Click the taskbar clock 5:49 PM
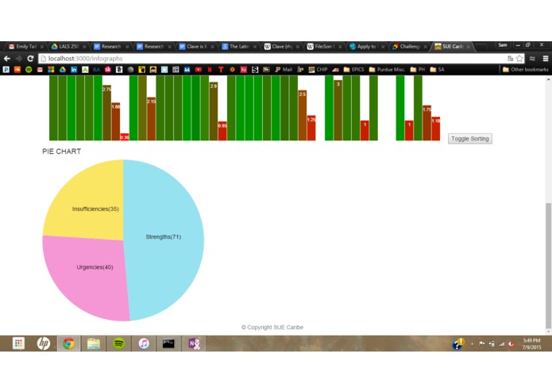Screen dimensions: 552x392 point(531,344)
